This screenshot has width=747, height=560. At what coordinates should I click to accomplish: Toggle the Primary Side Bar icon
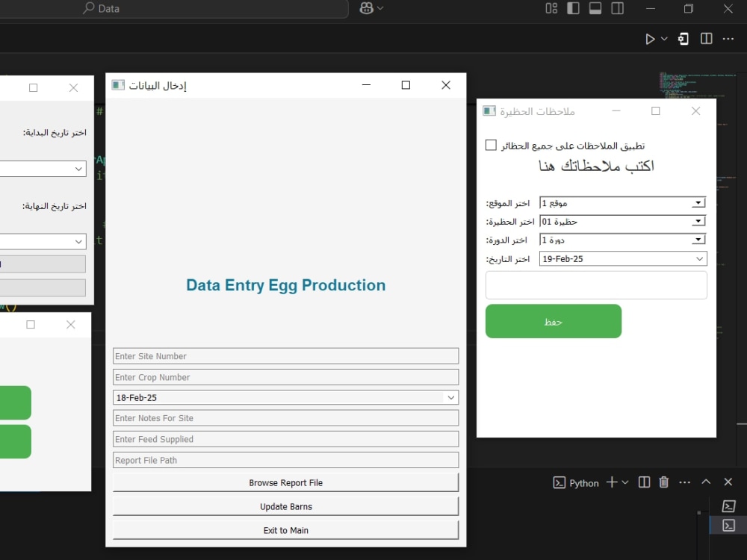point(573,8)
